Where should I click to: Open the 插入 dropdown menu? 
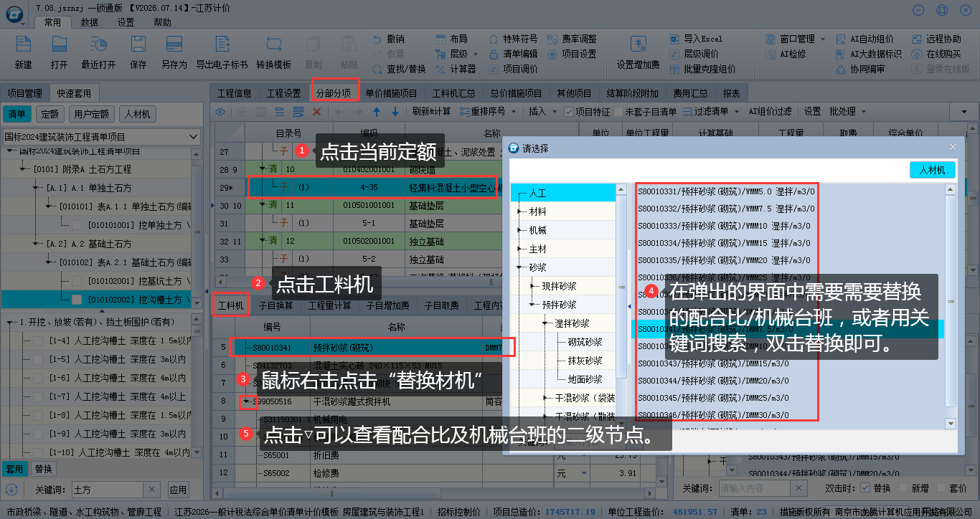554,112
